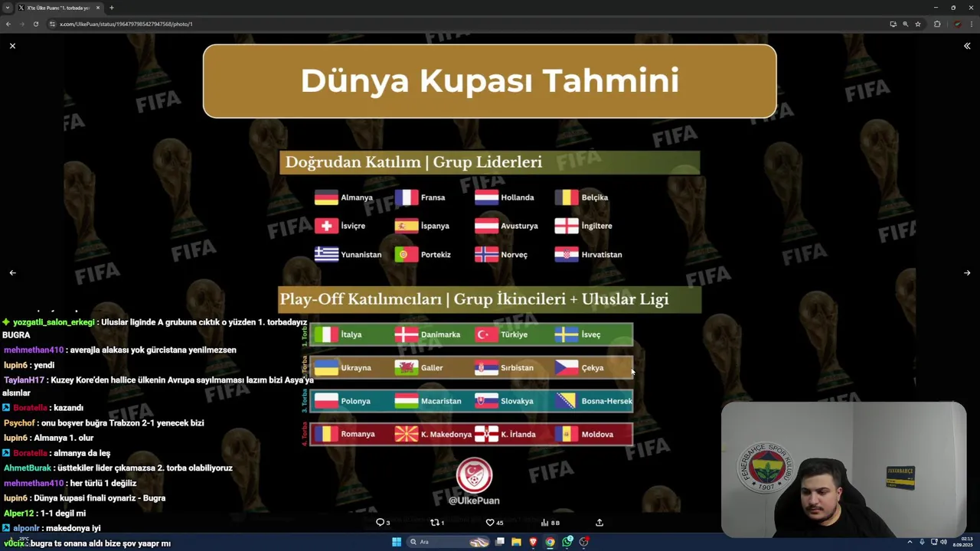The width and height of the screenshot is (980, 551).
Task: Open volume control in system tray
Action: click(x=943, y=542)
